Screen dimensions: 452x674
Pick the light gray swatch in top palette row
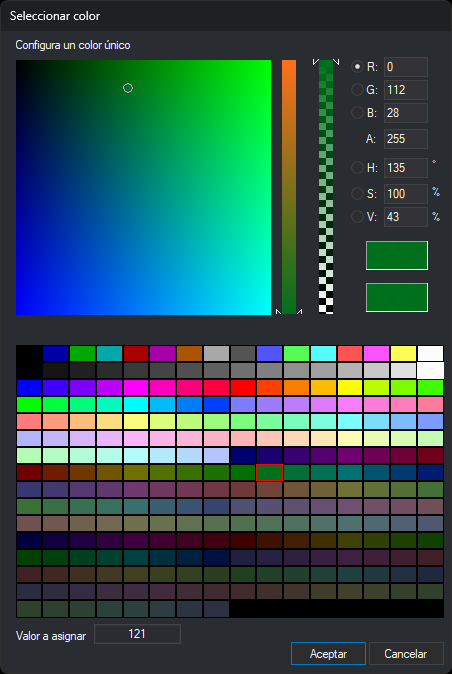[x=216, y=354]
